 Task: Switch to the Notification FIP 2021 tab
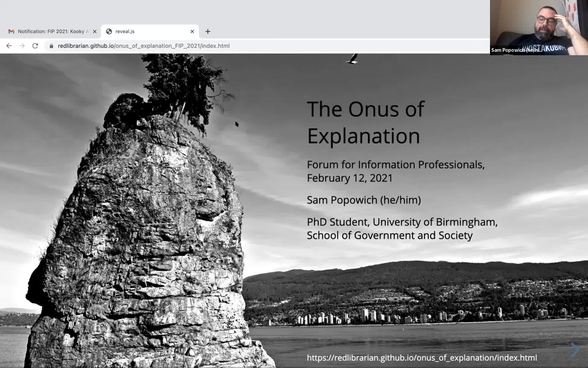click(51, 31)
